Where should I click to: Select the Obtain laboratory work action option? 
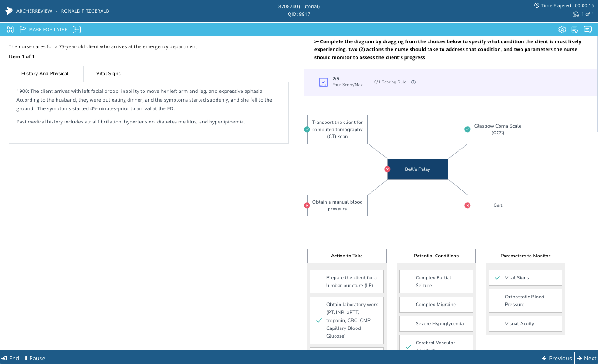coord(347,320)
